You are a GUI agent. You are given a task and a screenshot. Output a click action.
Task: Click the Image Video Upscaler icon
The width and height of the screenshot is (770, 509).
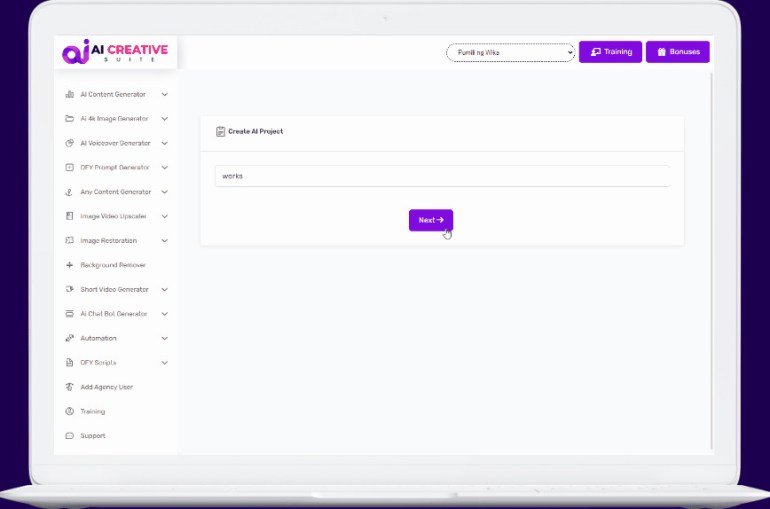[x=70, y=216]
